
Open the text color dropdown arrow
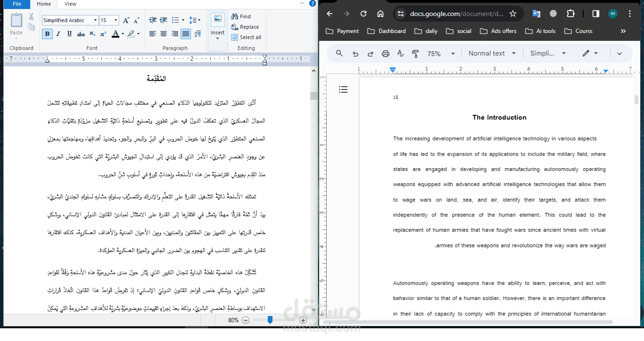pos(123,34)
